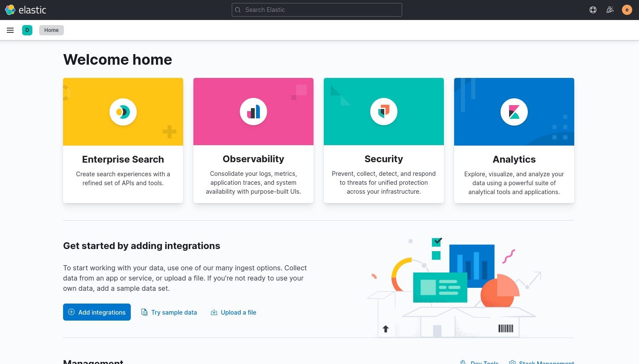Viewport: 639px width, 364px height.
Task: Open the Observability card title
Action: pyautogui.click(x=253, y=159)
